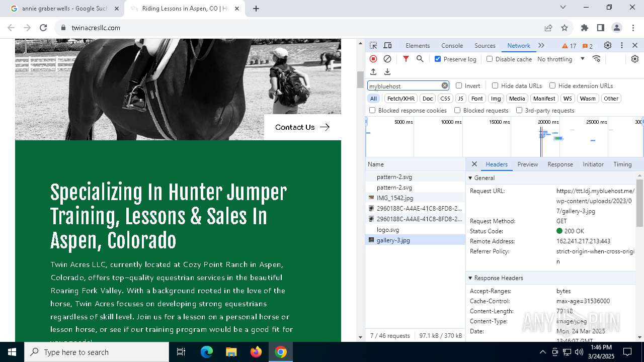Filter requests by Font type
The width and height of the screenshot is (644, 362).
477,99
